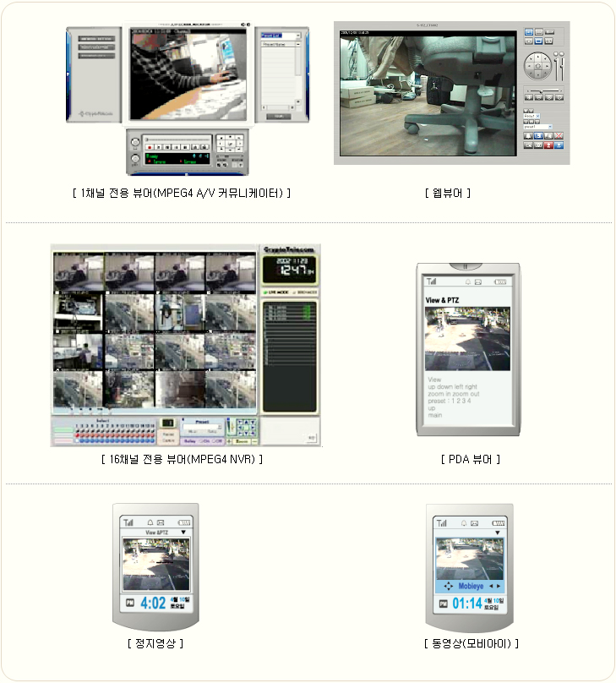The image size is (616, 683).
Task: Select the first screen layout icon in web viewer
Action: 529,31
